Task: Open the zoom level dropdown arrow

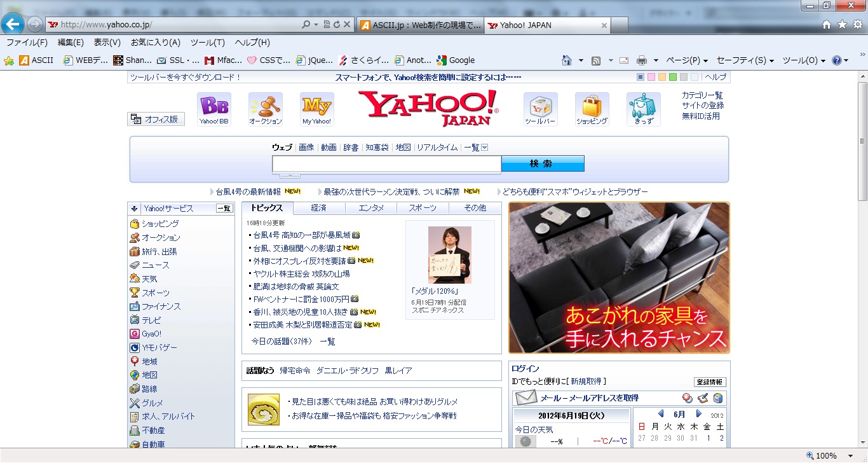Action: (x=851, y=456)
